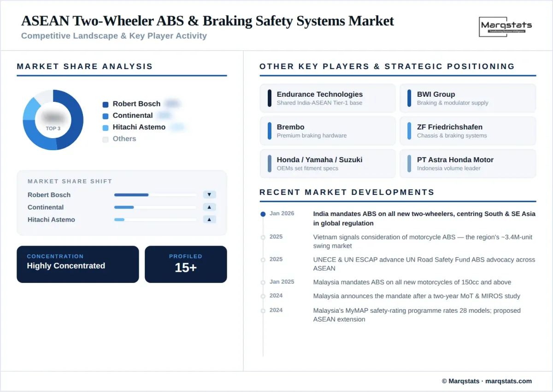Screen dimensions: 553x392
Task: Click the ASEAN Two-Wheeler ABS report title
Action: point(207,21)
